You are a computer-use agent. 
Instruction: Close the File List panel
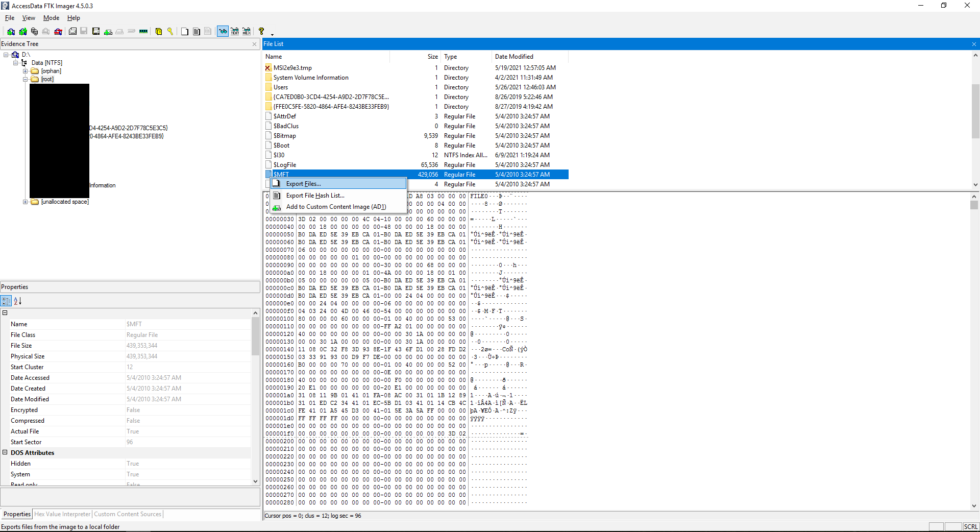click(974, 44)
